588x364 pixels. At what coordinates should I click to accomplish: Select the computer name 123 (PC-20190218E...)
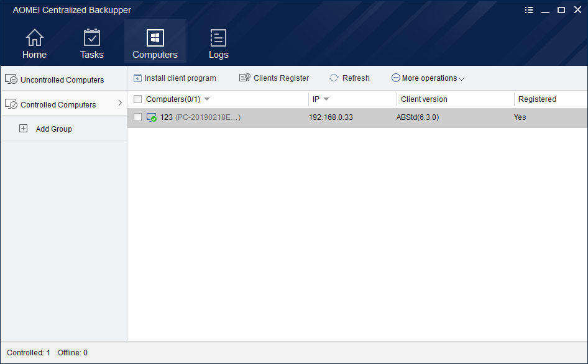[x=200, y=117]
